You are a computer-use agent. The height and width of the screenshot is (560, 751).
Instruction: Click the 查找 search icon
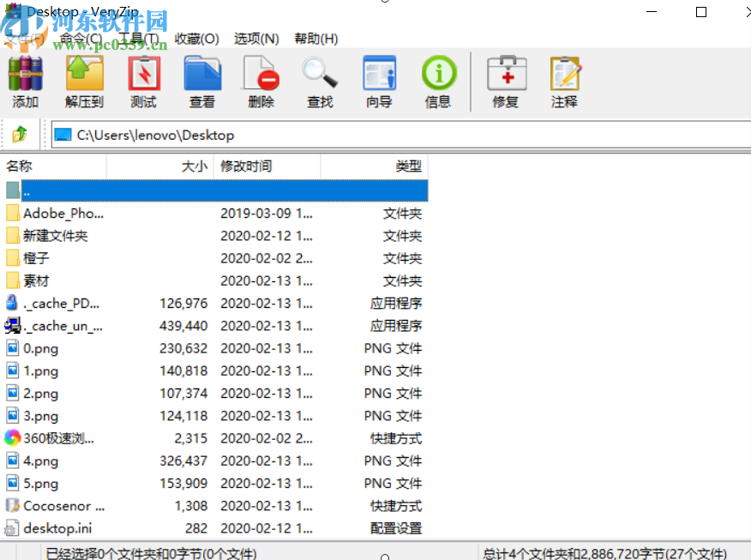[x=320, y=77]
